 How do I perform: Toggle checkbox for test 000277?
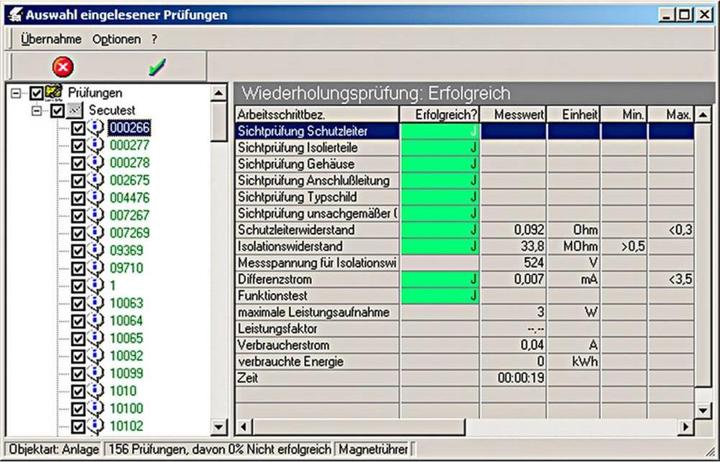pos(78,146)
